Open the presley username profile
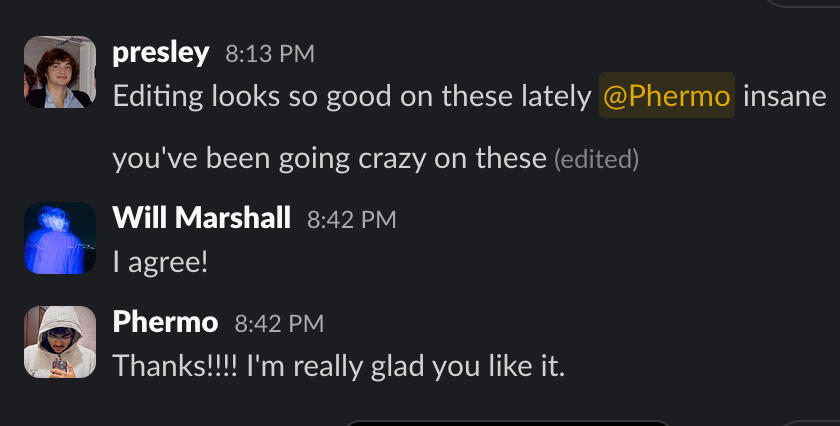 (161, 53)
